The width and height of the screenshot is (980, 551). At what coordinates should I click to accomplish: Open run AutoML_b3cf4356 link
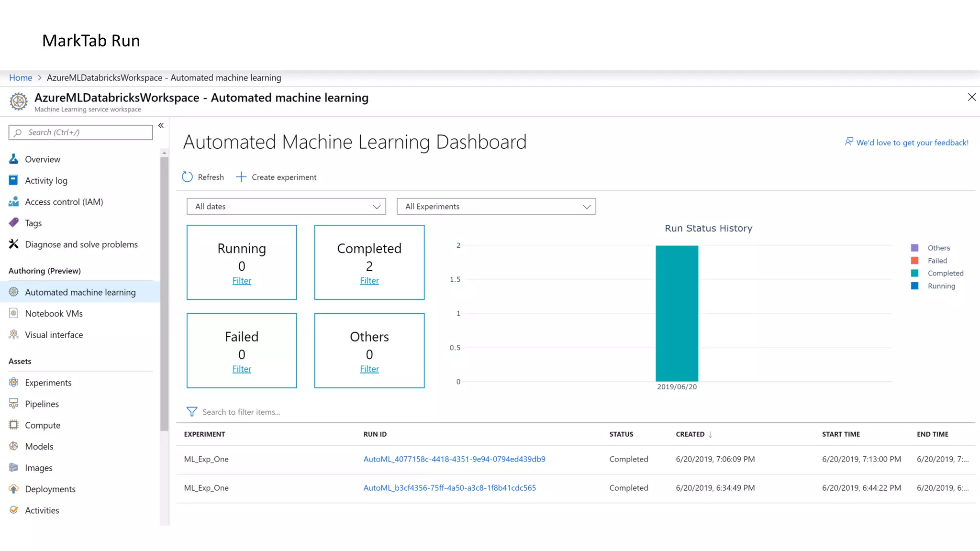tap(449, 488)
